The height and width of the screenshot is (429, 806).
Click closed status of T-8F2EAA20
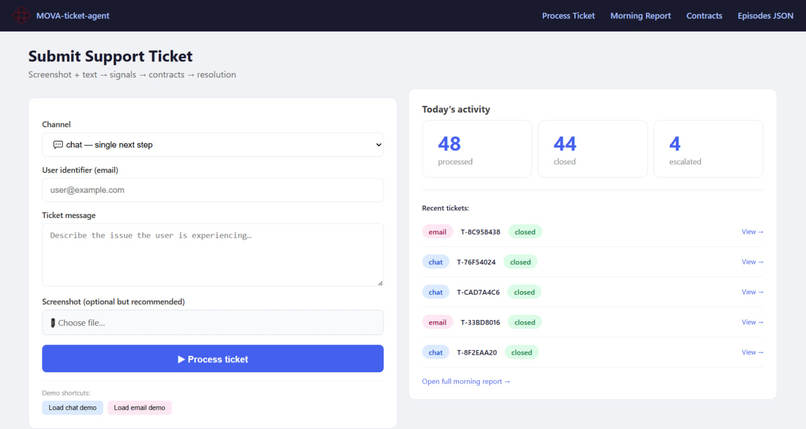521,352
